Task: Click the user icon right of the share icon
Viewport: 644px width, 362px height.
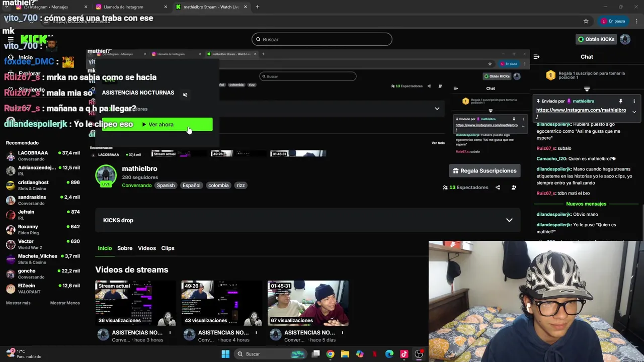Action: pos(514,188)
